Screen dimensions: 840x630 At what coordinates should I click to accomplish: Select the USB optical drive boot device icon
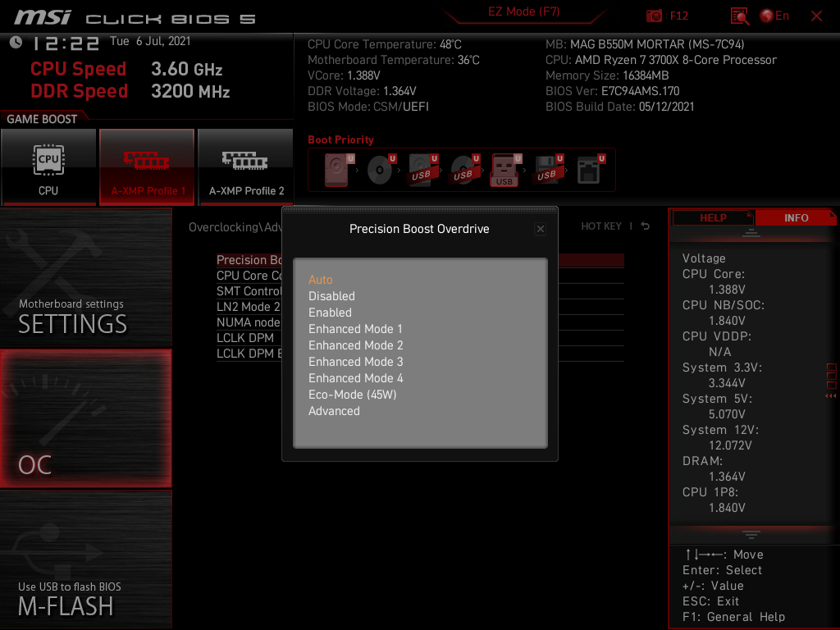[464, 170]
